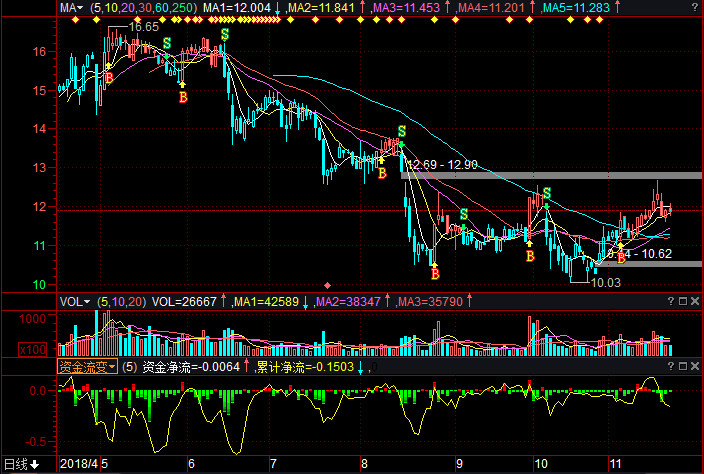Open help for the 资金流变 indicator
704x474 pixels.
[x=670, y=366]
